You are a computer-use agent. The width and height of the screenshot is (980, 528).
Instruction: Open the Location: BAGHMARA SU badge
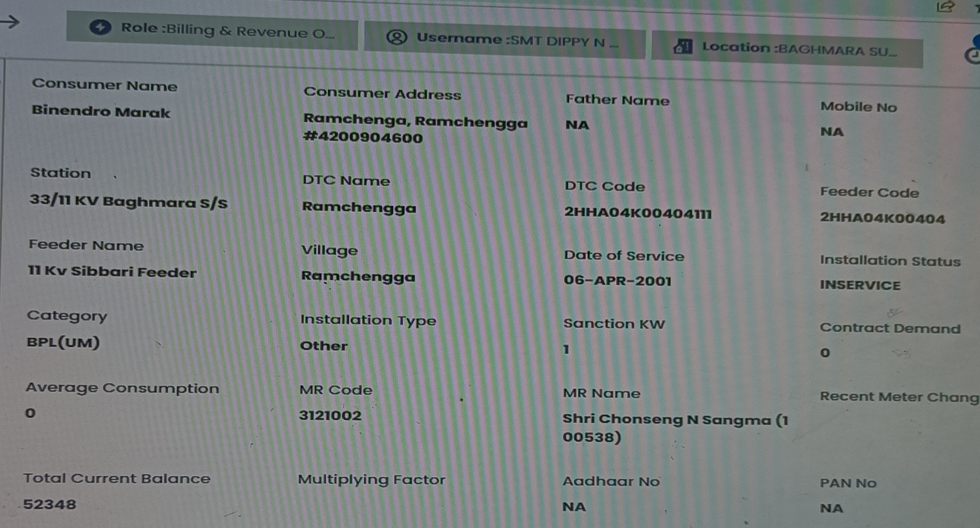(x=787, y=49)
